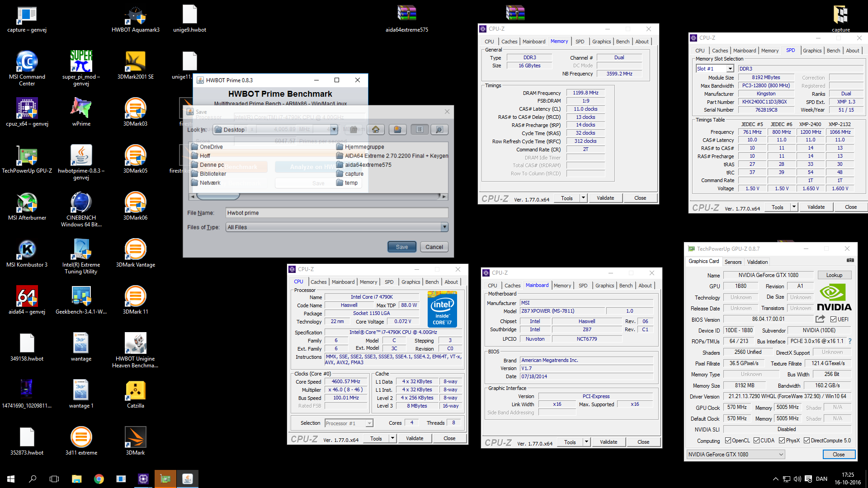Select the "Netværk" item in Save dialog
The image size is (868, 488).
click(x=205, y=183)
